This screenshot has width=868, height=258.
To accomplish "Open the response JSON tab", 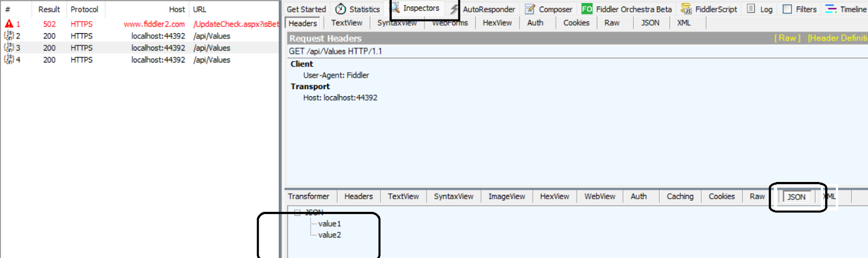I will 796,197.
